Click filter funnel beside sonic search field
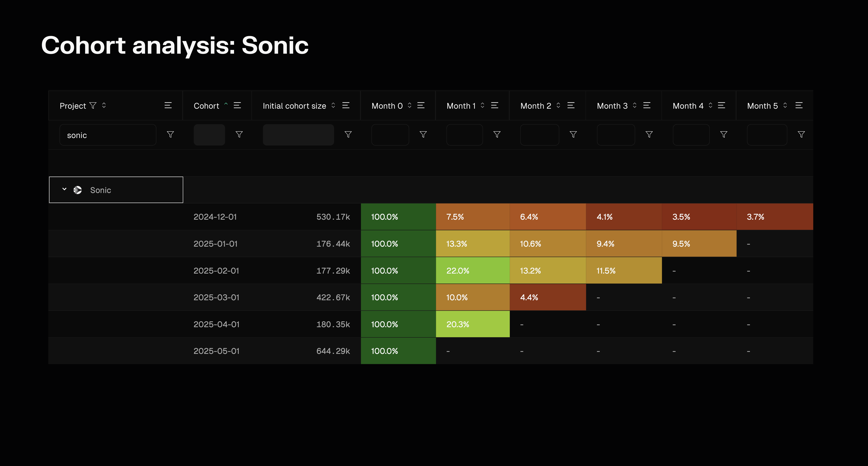 [170, 135]
